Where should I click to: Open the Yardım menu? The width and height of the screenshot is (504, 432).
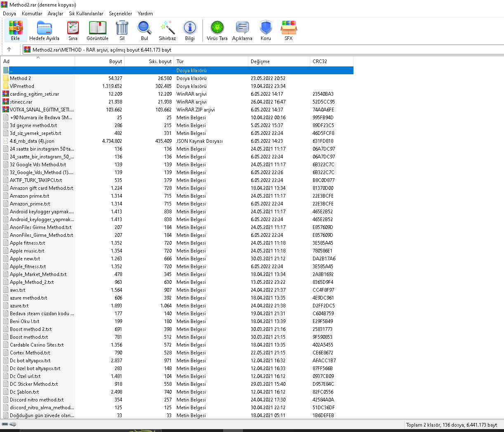pos(145,14)
